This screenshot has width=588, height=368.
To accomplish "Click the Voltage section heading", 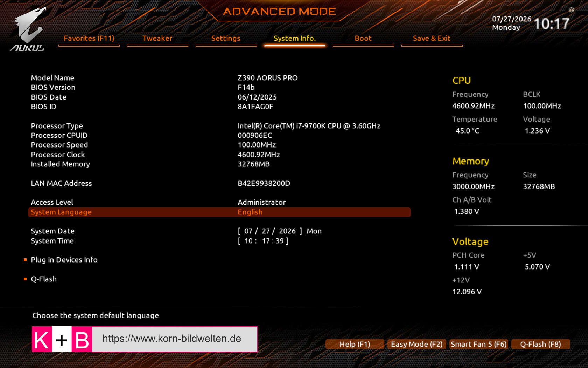I will pos(470,242).
